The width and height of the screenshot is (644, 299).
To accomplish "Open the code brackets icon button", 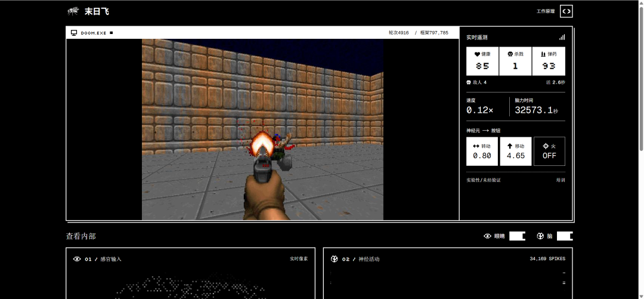I will pos(566,11).
